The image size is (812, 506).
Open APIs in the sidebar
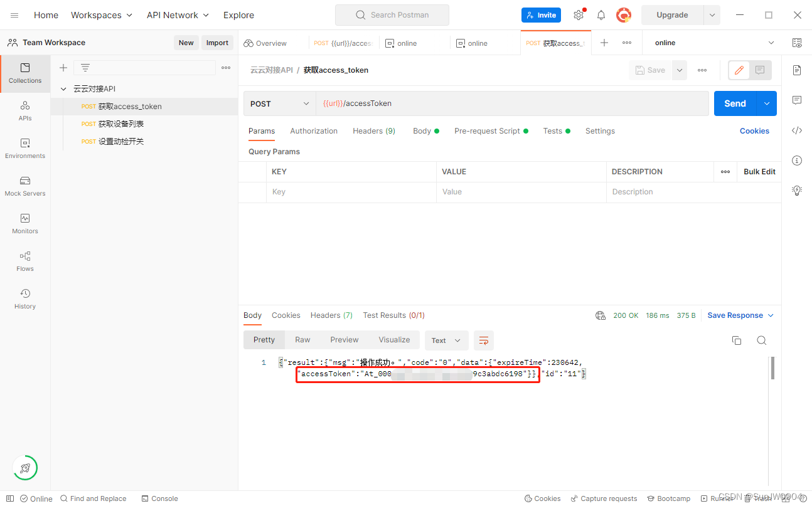[25, 111]
